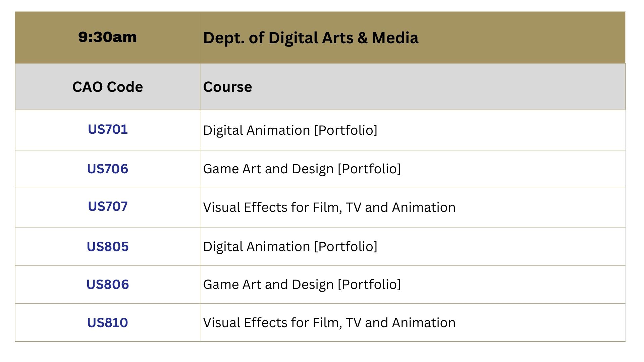644x362 pixels.
Task: Click the 9:30am time header cell
Action: pos(108,37)
